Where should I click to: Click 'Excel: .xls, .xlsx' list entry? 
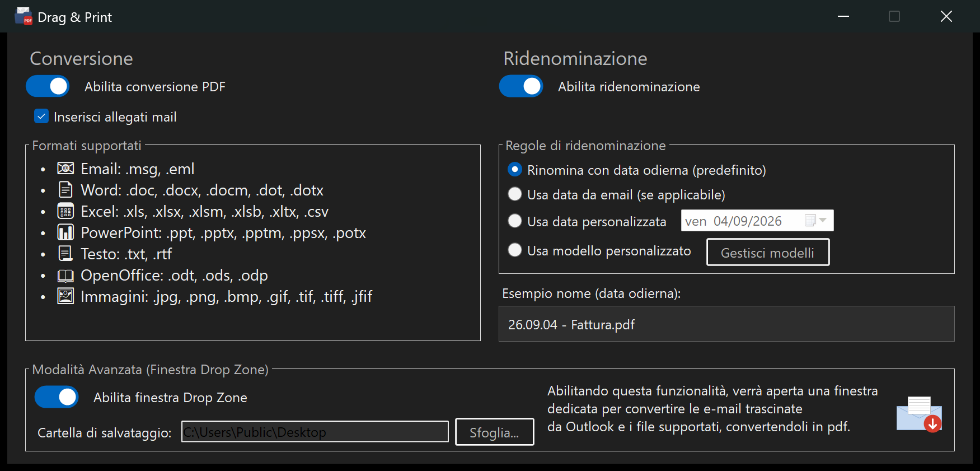pyautogui.click(x=205, y=211)
